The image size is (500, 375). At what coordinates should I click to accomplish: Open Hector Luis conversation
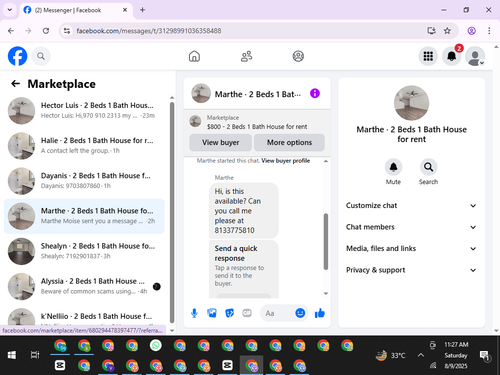coord(84,110)
